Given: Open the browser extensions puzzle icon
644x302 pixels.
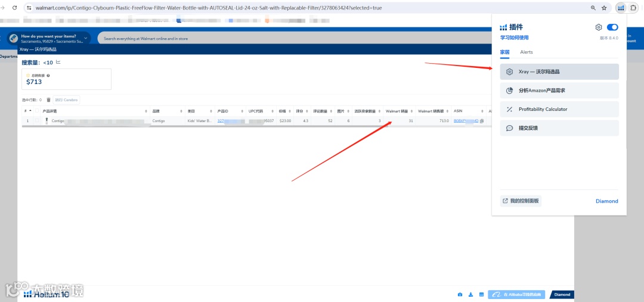Looking at the screenshot, I should point(633,8).
